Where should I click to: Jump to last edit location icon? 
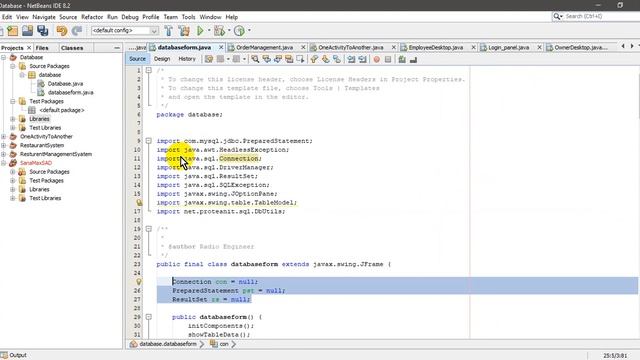tap(209, 60)
